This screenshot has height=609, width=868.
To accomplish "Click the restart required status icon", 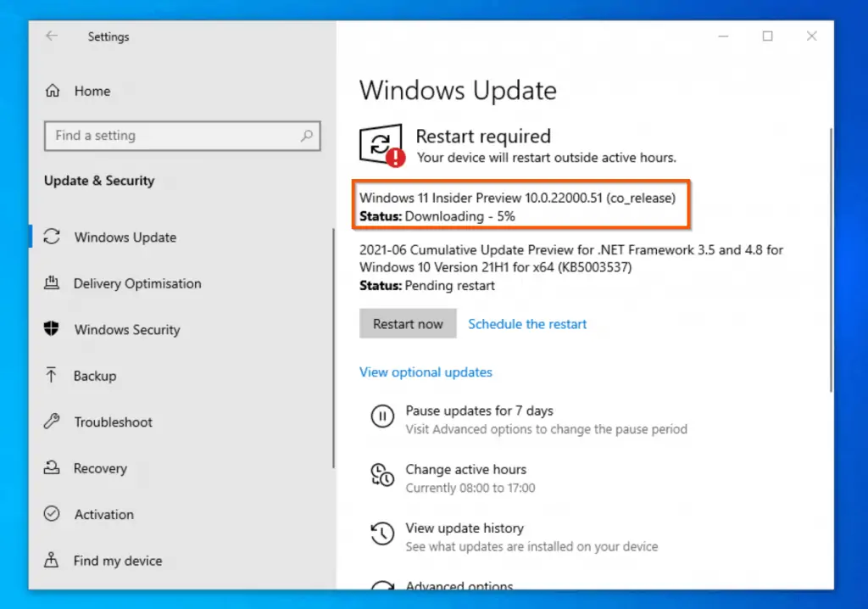I will coord(382,145).
